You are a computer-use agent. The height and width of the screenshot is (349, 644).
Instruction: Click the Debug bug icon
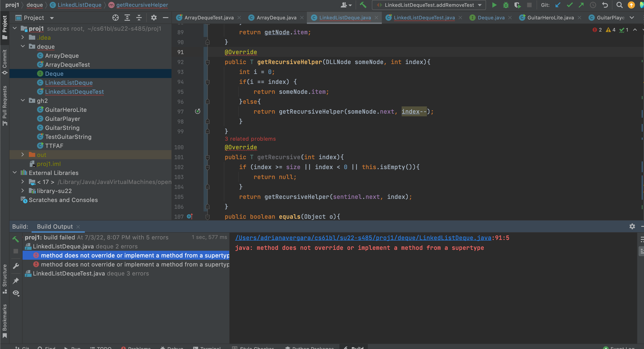[505, 5]
